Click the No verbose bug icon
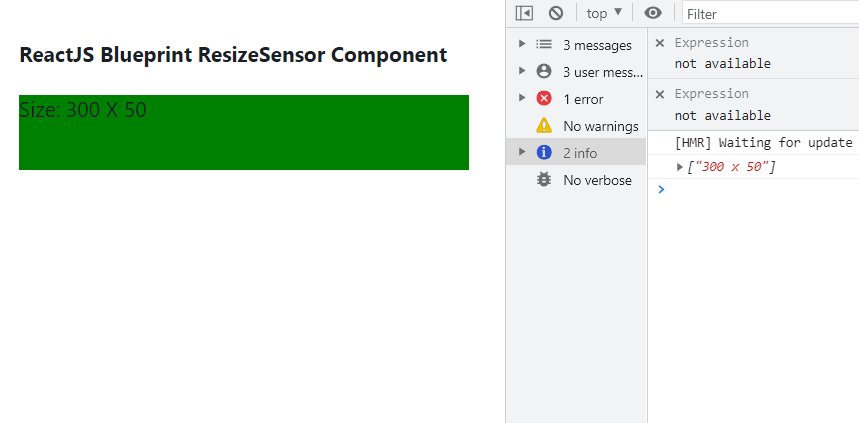 click(544, 180)
